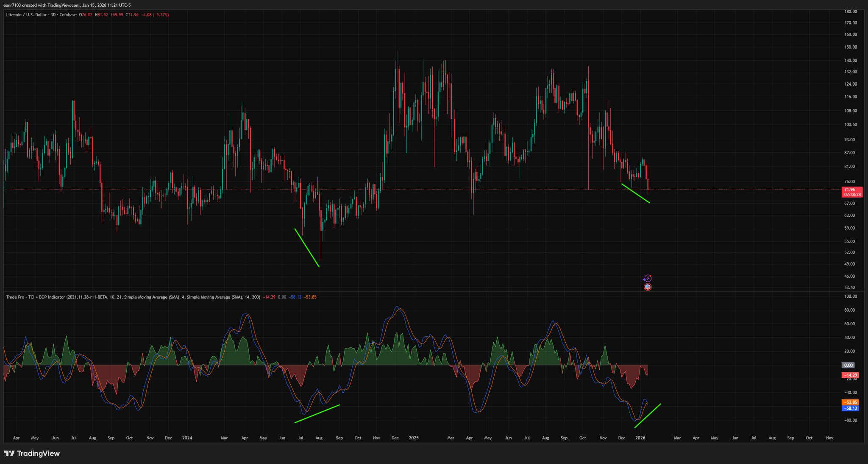Select the rising green indicator trendline near 2026
The image size is (868, 464).
[x=648, y=416]
